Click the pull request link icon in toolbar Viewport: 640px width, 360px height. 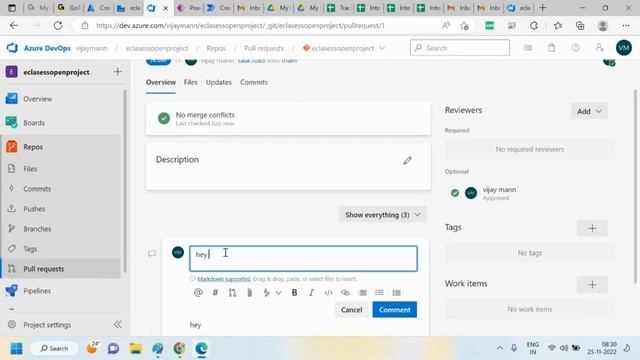coord(232,292)
